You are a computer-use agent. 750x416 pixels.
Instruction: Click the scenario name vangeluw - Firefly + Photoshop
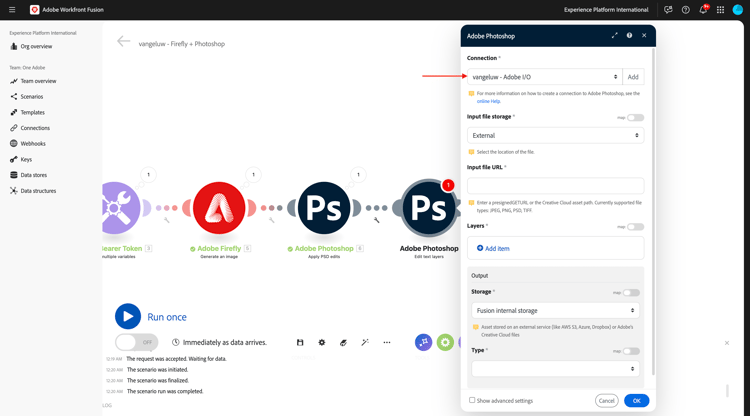(182, 44)
